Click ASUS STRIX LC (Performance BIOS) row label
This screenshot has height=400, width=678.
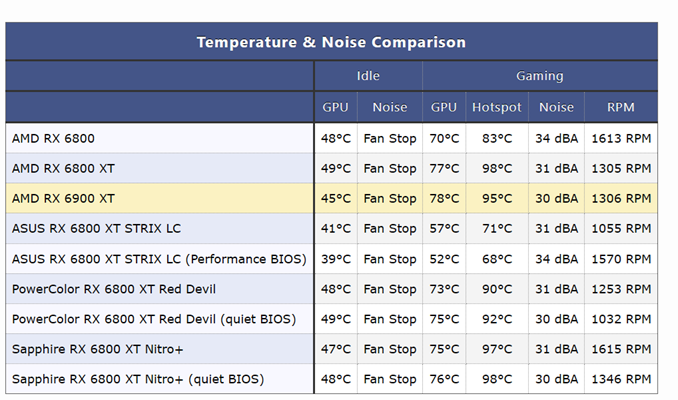(x=159, y=259)
